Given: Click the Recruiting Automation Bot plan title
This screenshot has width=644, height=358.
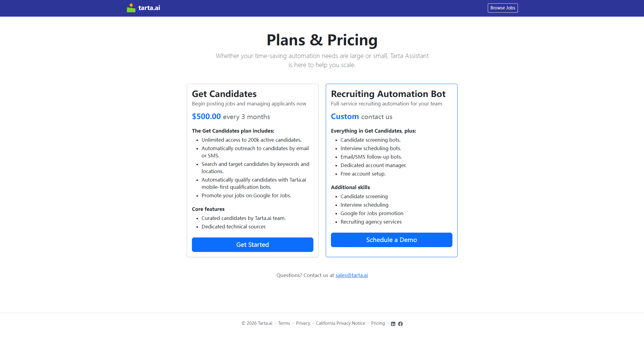Looking at the screenshot, I should pyautogui.click(x=388, y=94).
